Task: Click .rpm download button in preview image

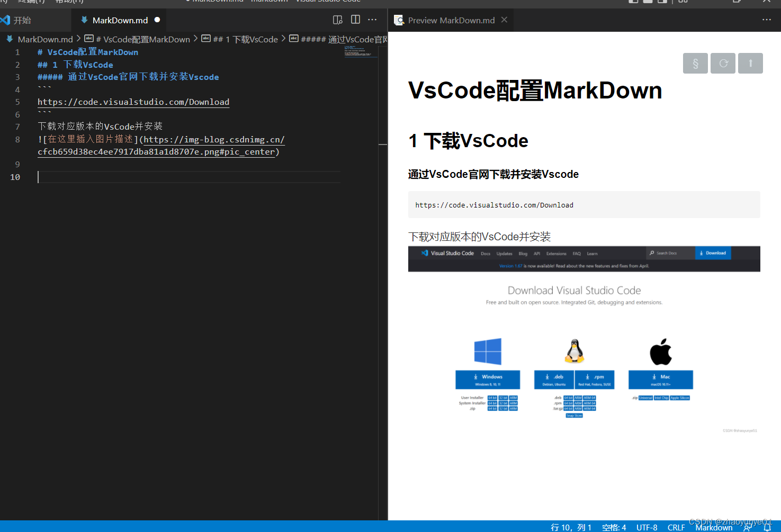Action: click(595, 380)
